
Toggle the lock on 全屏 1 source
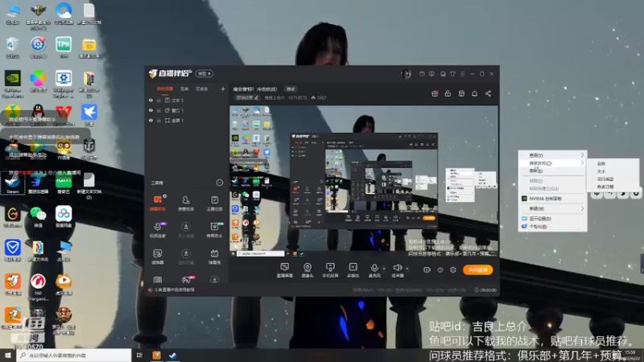pyautogui.click(x=159, y=121)
